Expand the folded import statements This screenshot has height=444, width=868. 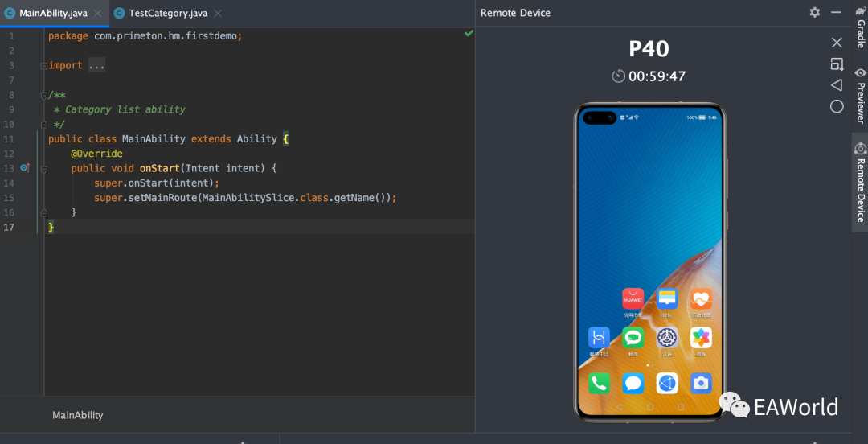(43, 66)
